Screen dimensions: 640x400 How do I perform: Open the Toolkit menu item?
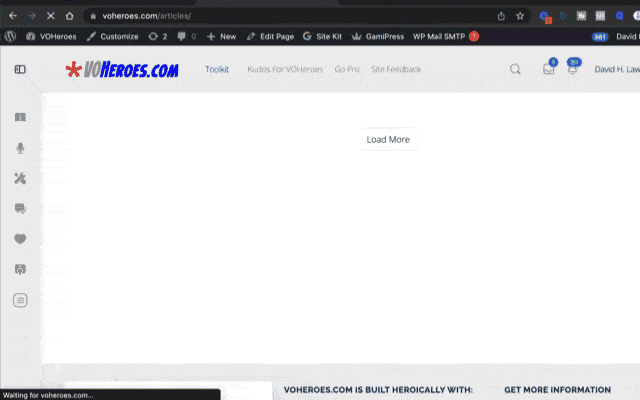(x=217, y=70)
